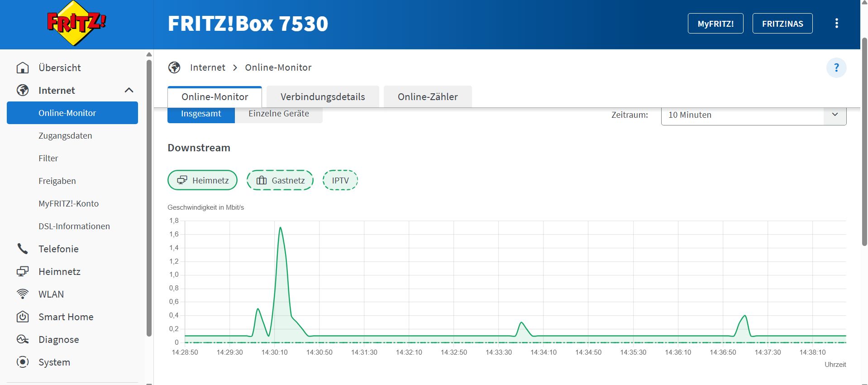This screenshot has width=868, height=385.
Task: Select the Insgesamt view
Action: click(201, 114)
